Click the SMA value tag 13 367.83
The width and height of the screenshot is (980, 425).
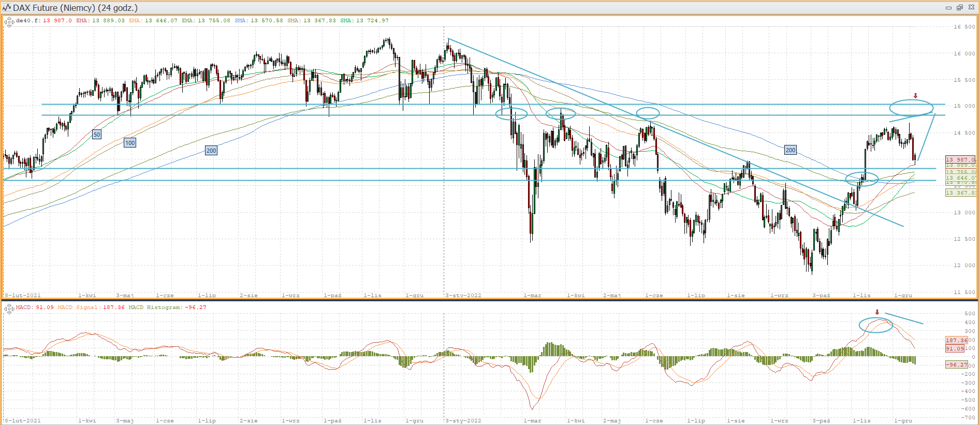pyautogui.click(x=960, y=193)
